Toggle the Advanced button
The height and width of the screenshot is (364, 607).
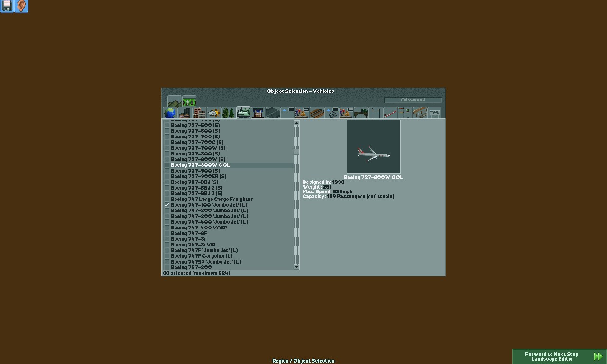pyautogui.click(x=413, y=100)
